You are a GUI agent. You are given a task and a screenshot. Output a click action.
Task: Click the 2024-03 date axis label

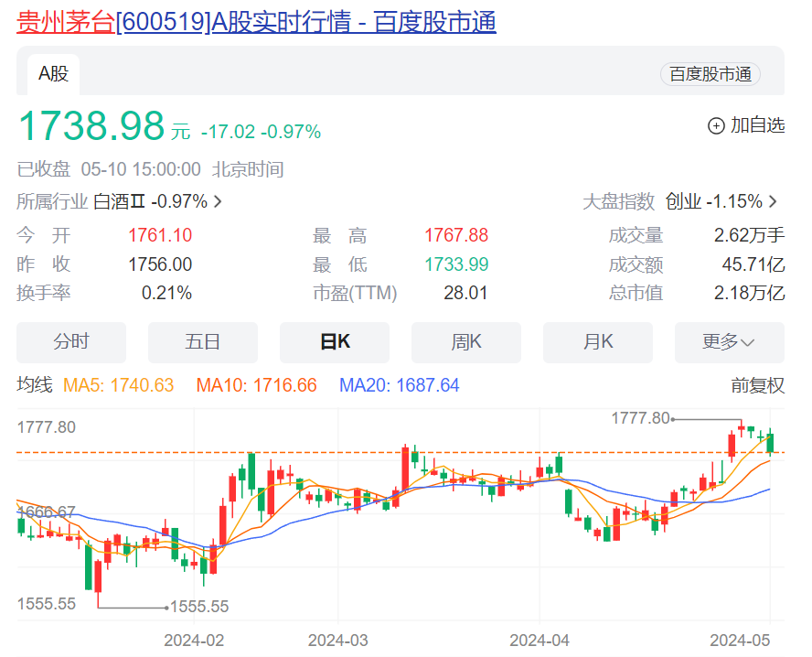point(338,641)
